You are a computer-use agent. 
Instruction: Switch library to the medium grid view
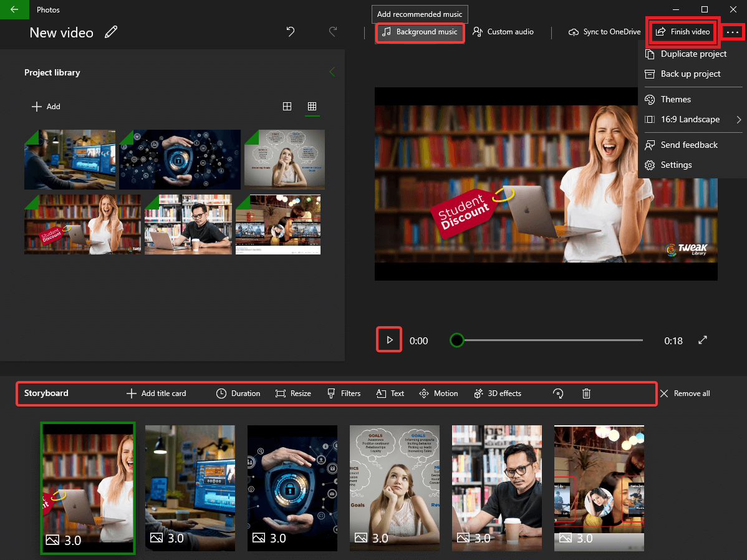point(287,106)
